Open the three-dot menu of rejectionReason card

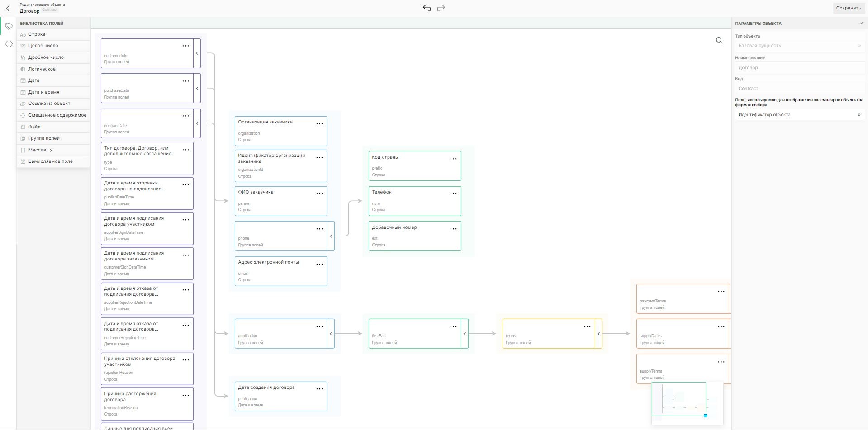(185, 360)
